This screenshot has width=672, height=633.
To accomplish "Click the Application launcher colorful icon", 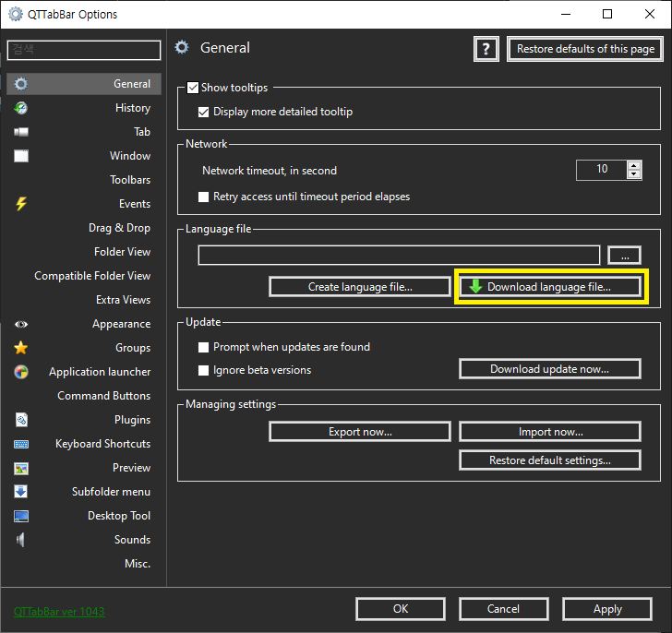I will 21,372.
